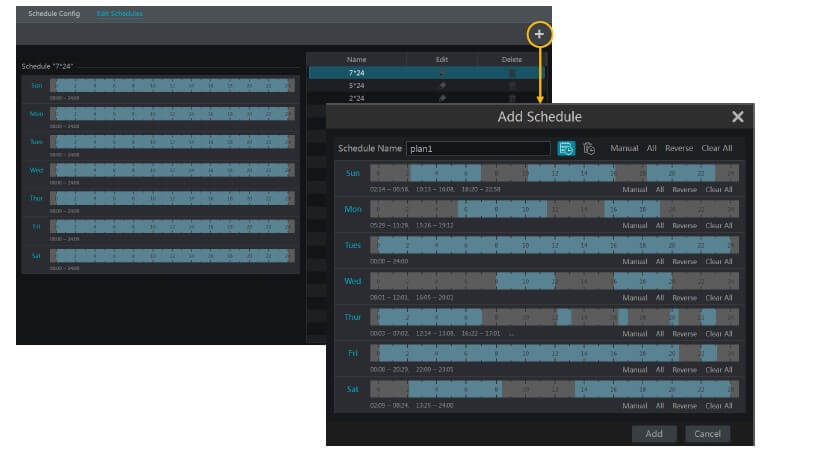The width and height of the screenshot is (813, 455).
Task: Click the edit pencil for schedule 7*24
Action: pyautogui.click(x=442, y=73)
